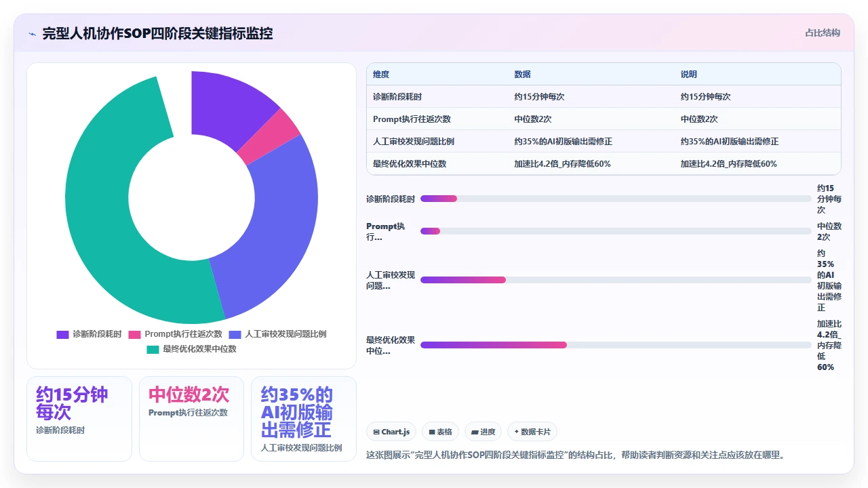Click 加速比4.2倍 value beside the progress bar
868x488 pixels.
(x=829, y=346)
